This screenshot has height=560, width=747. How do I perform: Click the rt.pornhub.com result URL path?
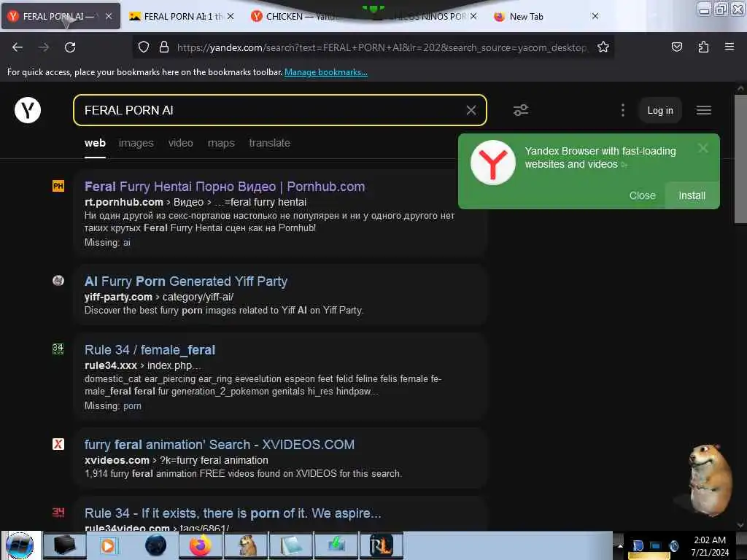tap(196, 202)
